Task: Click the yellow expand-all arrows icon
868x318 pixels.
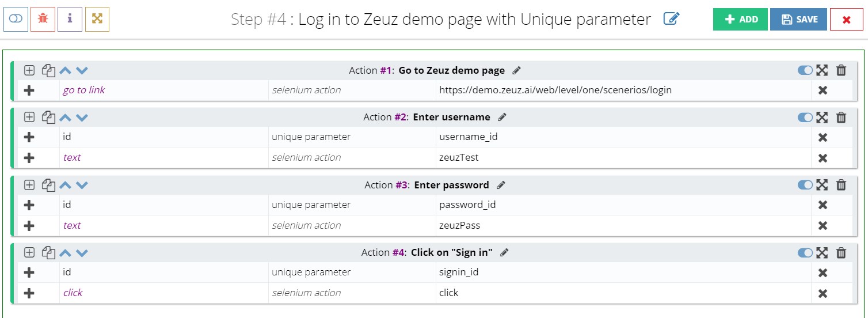Action: click(97, 19)
